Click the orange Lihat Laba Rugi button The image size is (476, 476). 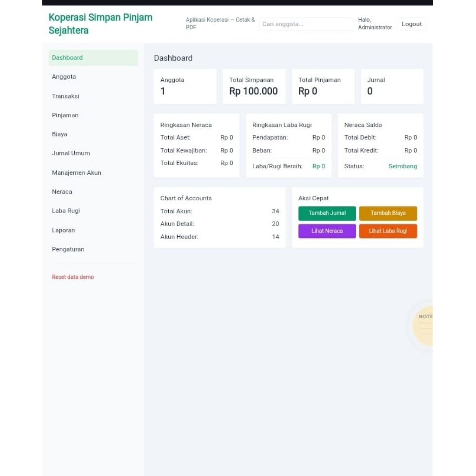388,231
